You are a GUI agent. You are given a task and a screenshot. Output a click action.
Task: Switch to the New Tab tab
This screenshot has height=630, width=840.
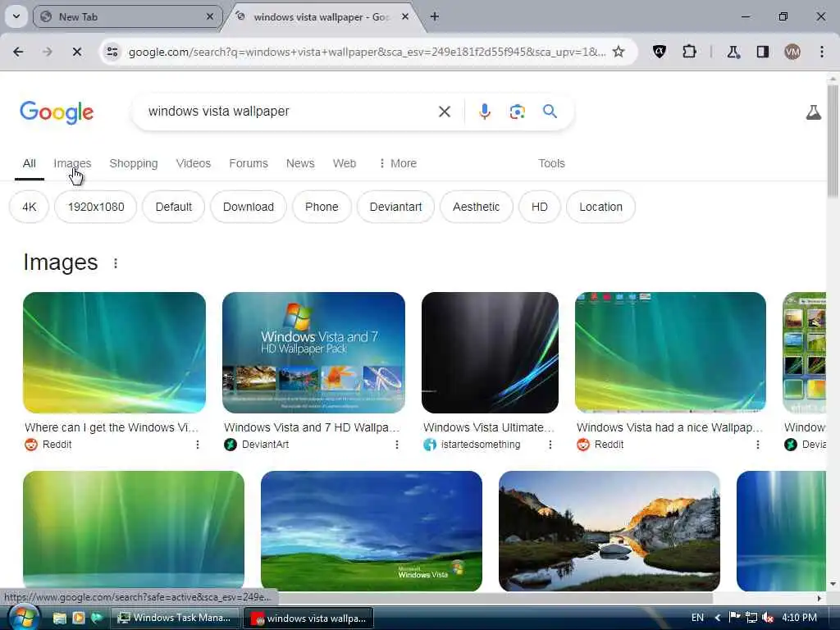click(127, 16)
